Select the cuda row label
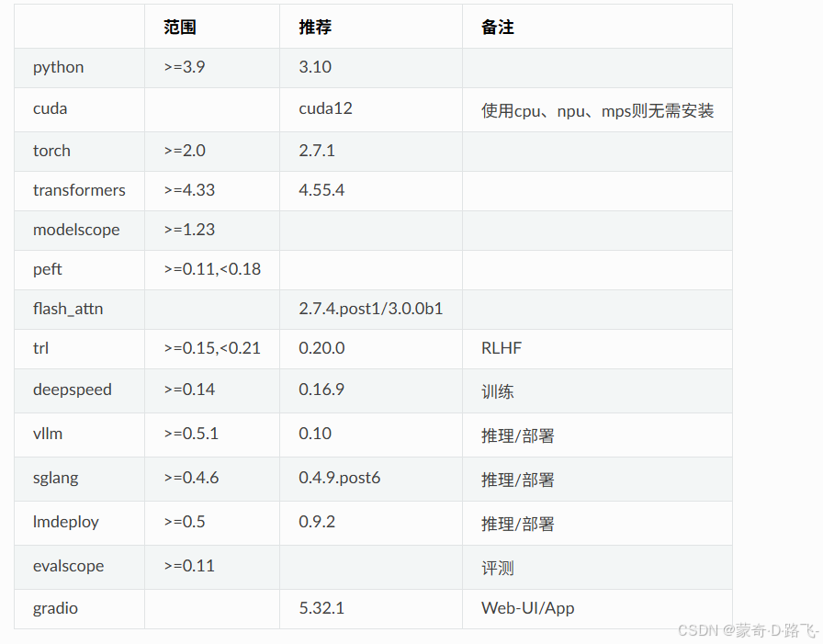823x644 pixels. point(50,108)
